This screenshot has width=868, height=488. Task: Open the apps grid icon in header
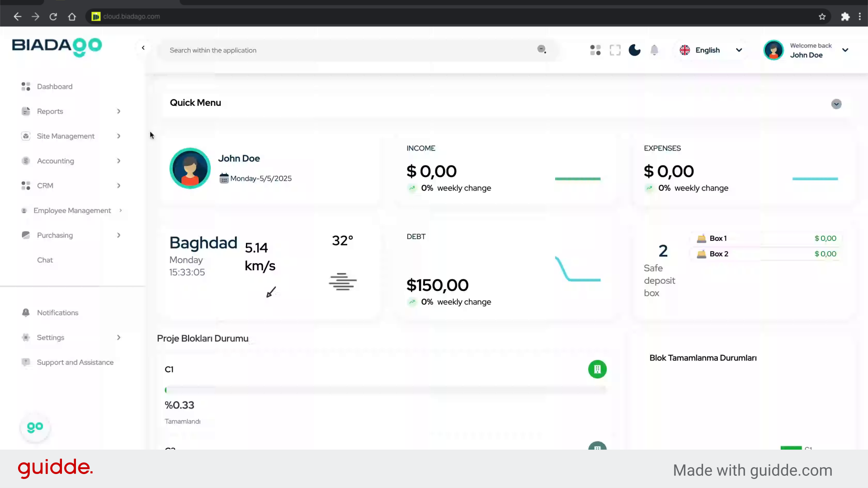595,50
